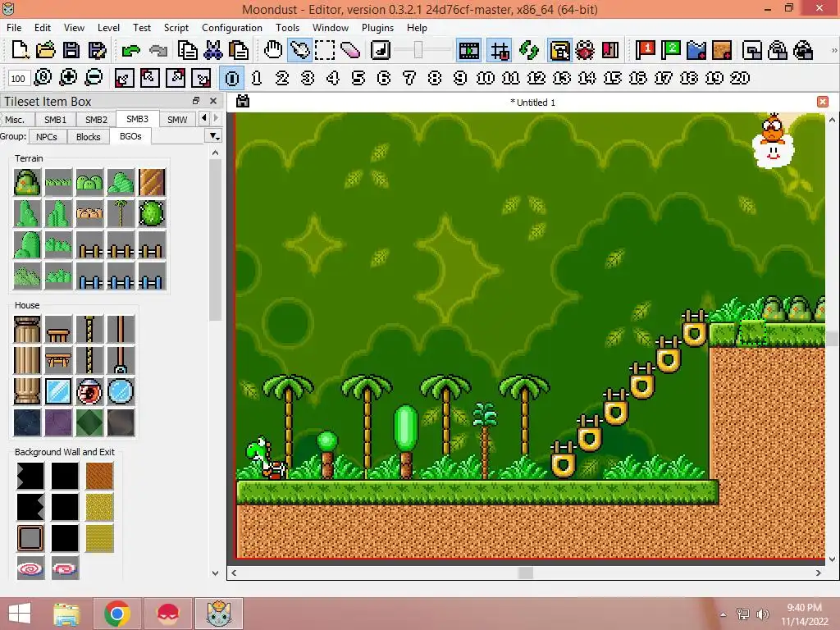Screen dimensions: 840x630
Task: Choose the brown wood background wall swatch
Action: point(99,476)
